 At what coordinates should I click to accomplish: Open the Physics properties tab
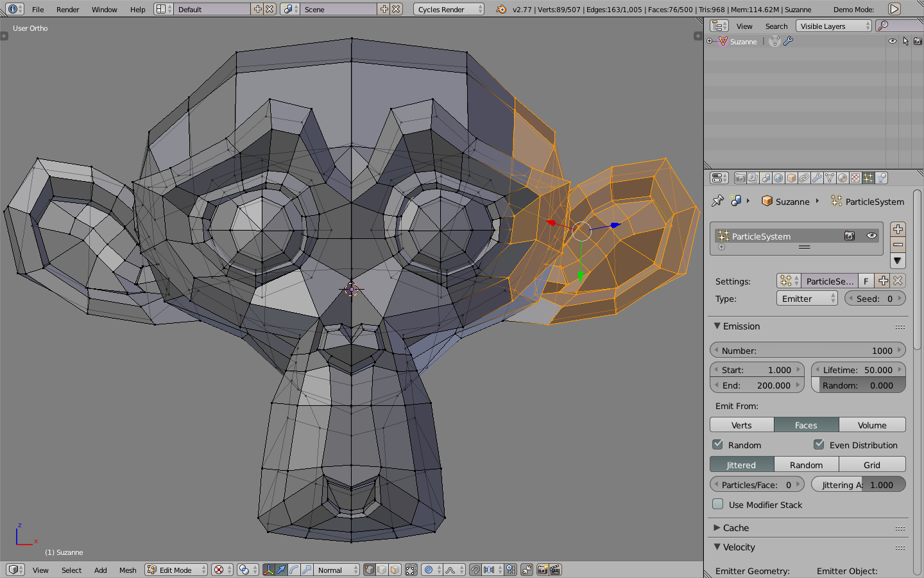882,178
